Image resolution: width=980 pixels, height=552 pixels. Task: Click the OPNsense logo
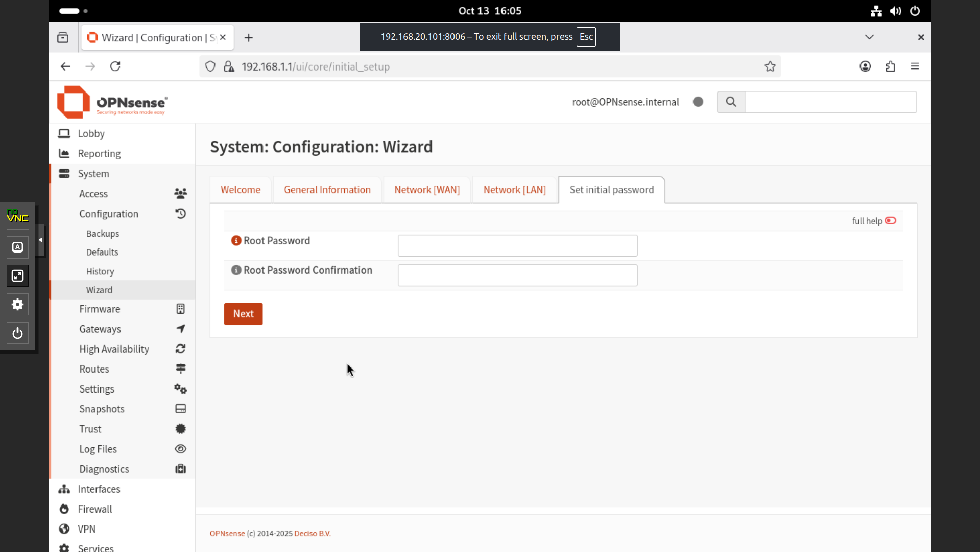tap(112, 102)
